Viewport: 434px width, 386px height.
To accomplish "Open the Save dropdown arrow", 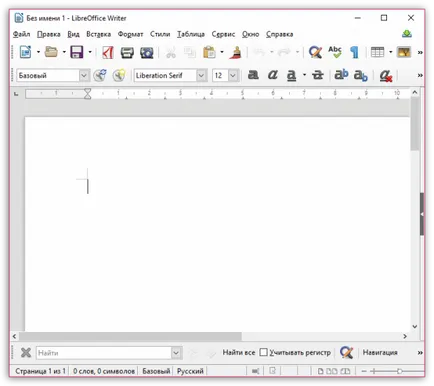I will [x=90, y=52].
